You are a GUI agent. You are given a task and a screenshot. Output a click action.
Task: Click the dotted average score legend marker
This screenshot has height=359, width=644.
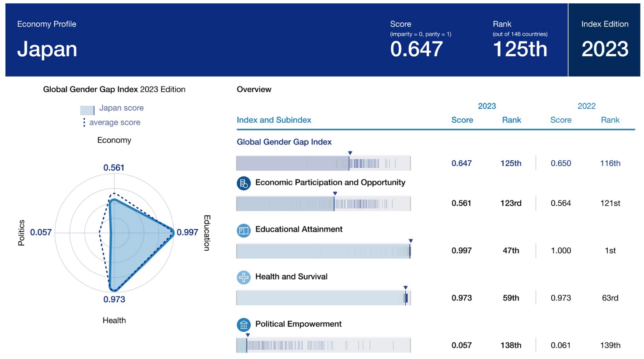point(84,123)
